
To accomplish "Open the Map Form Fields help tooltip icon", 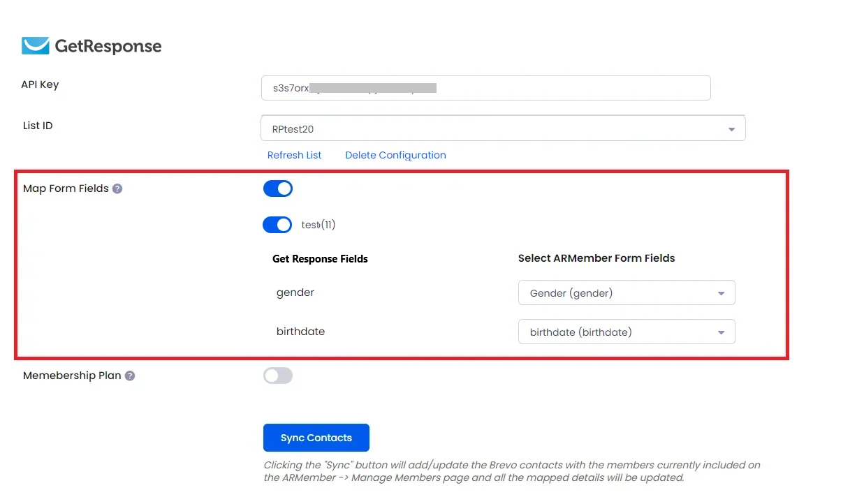I will (x=117, y=188).
